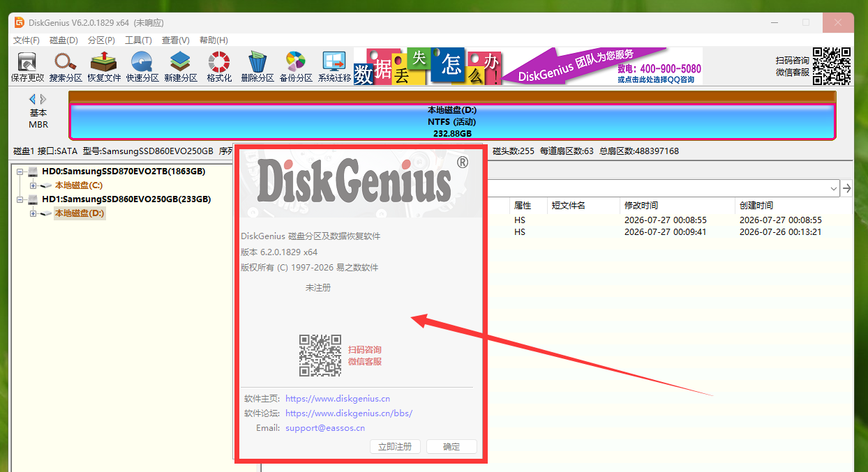Image resolution: width=868 pixels, height=472 pixels.
Task: Sort by the 短文件名 column header
Action: pyautogui.click(x=569, y=206)
